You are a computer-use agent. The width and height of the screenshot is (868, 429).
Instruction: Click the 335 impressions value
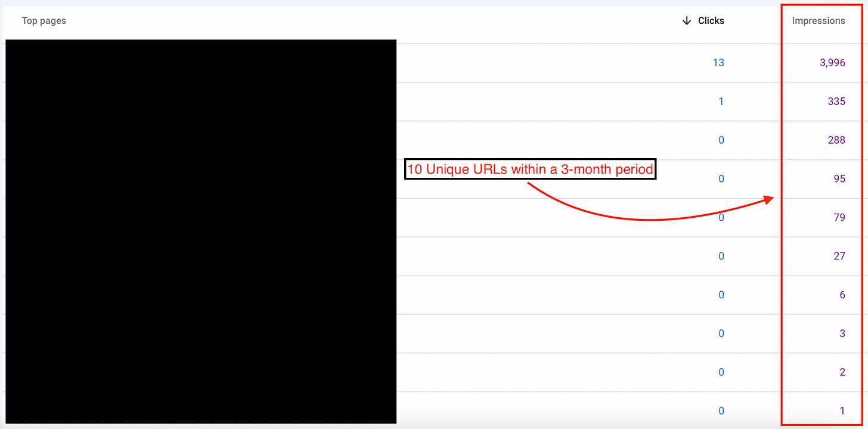coord(836,101)
